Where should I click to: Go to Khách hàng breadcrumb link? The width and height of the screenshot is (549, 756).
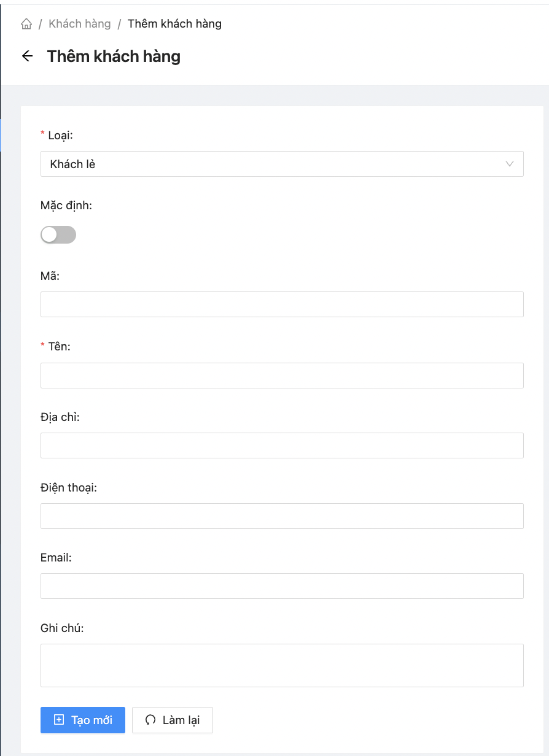[x=80, y=24]
